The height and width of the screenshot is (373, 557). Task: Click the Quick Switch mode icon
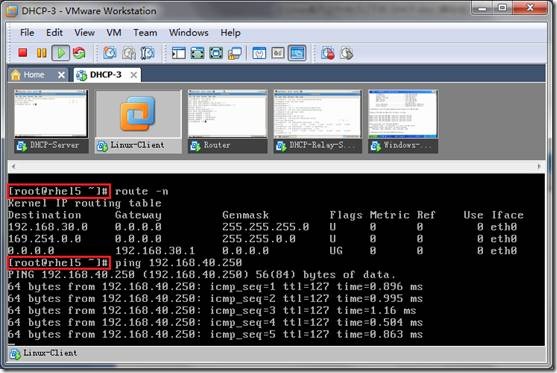point(198,53)
